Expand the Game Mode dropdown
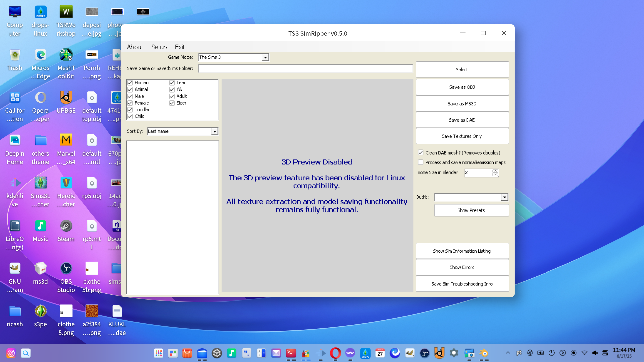Screen dimensions: 644x362 265,57
